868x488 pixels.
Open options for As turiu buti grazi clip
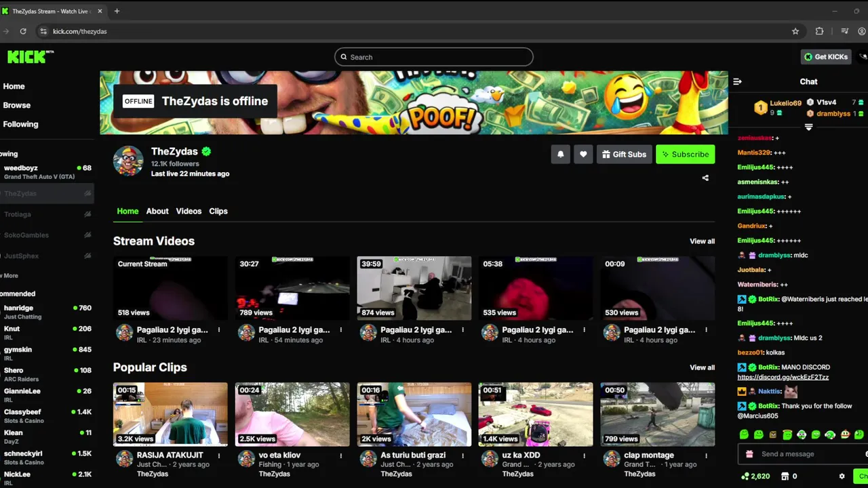coord(463,455)
